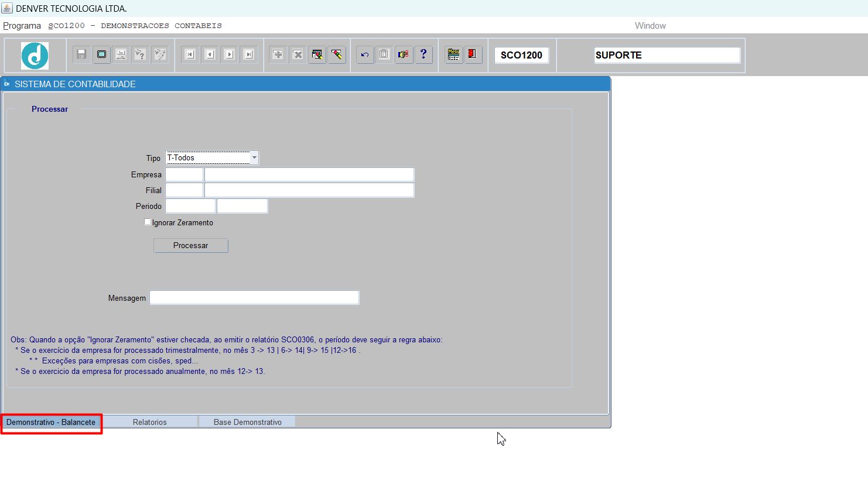
Task: Open the Tipo dropdown list
Action: tap(254, 157)
